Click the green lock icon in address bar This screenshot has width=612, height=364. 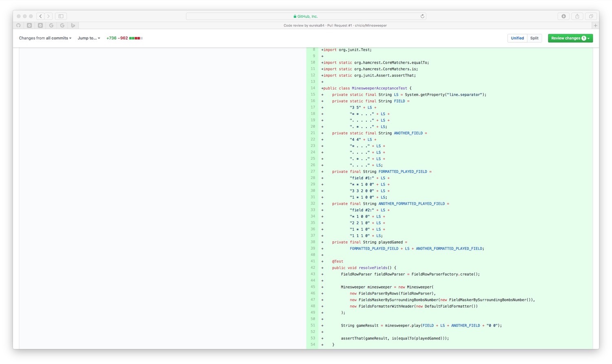[x=295, y=16]
